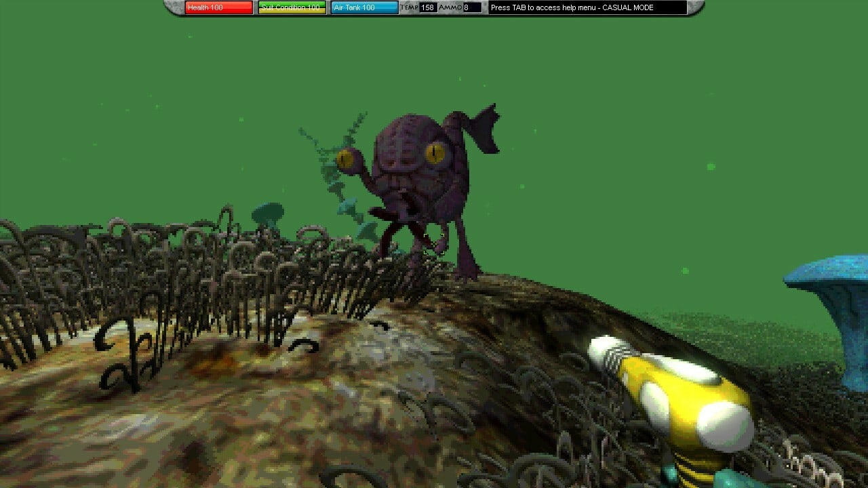868x488 pixels.
Task: Click the blue Air Tank 100 bar
Action: 365,7
